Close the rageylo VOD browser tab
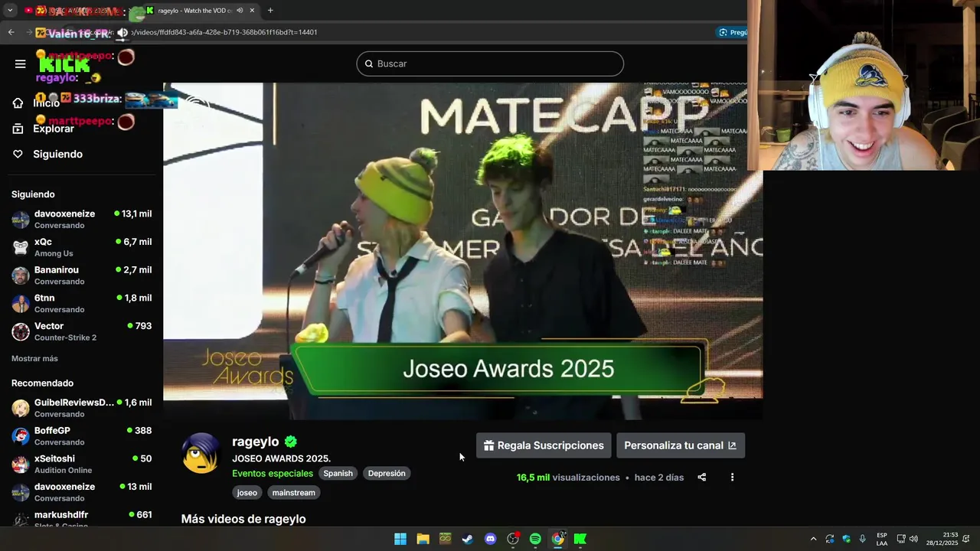The width and height of the screenshot is (980, 551). [251, 11]
